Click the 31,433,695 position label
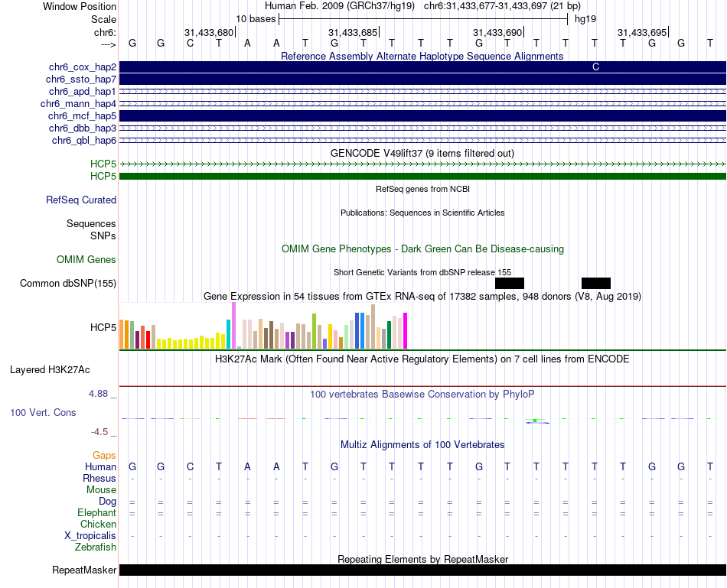 point(642,32)
